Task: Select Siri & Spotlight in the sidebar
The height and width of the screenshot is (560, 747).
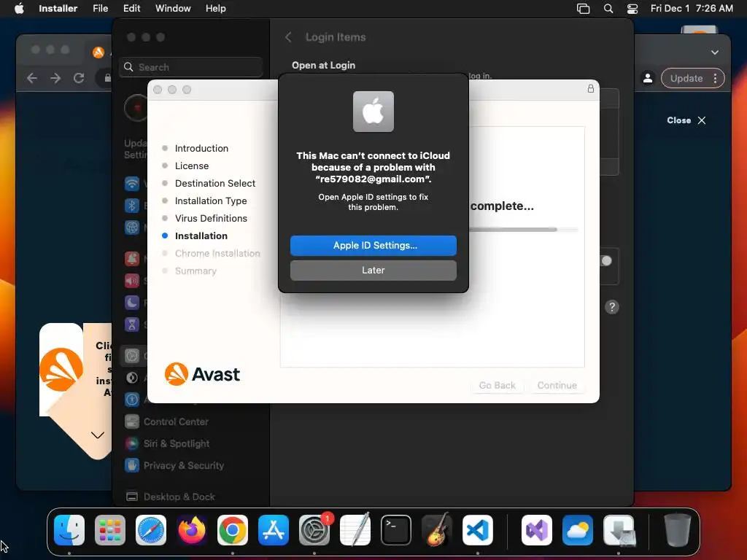Action: pos(177,443)
